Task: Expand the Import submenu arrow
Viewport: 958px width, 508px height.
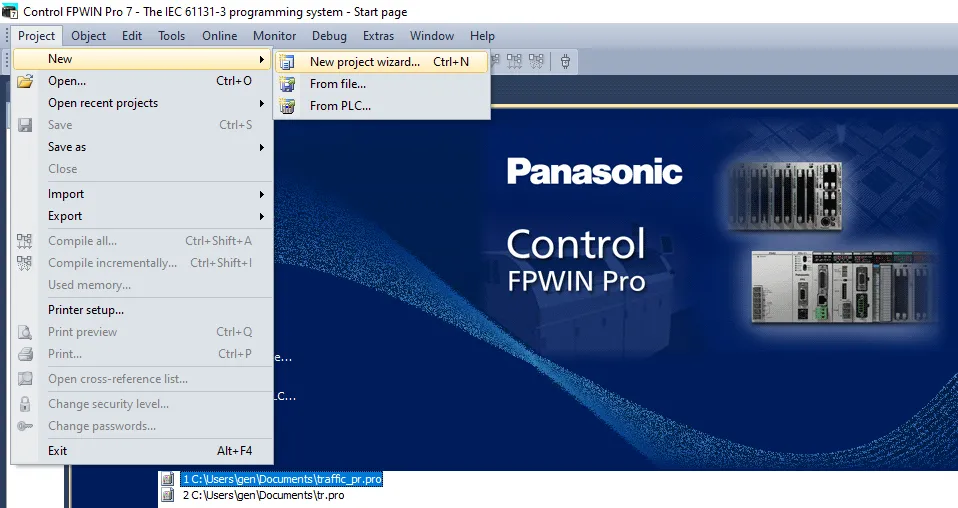Action: pyautogui.click(x=261, y=194)
